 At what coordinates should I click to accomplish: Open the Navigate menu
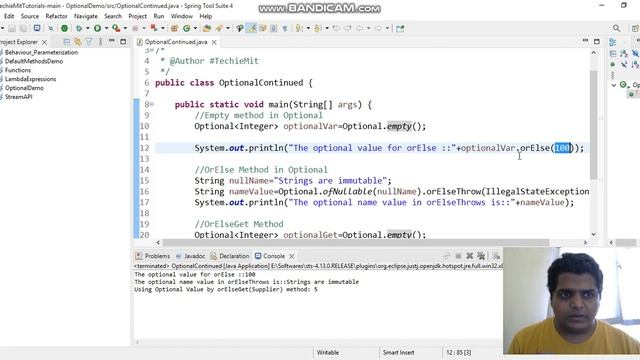[x=86, y=16]
